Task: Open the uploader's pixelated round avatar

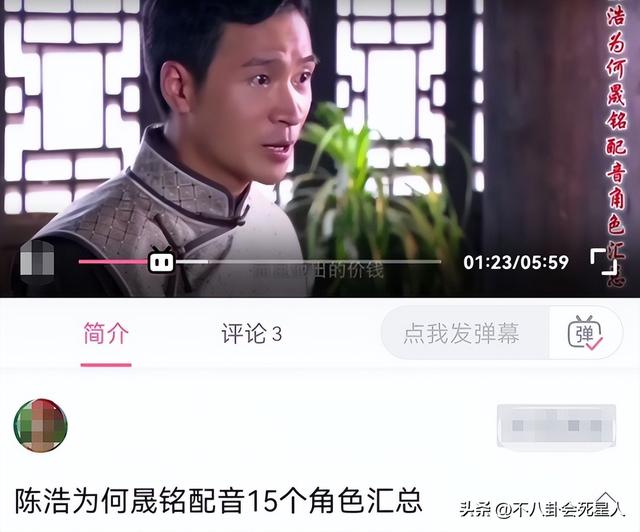Action: point(40,425)
